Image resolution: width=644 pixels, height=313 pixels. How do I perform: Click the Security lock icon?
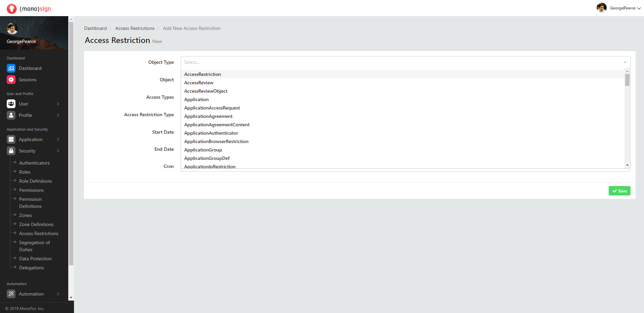(x=11, y=151)
